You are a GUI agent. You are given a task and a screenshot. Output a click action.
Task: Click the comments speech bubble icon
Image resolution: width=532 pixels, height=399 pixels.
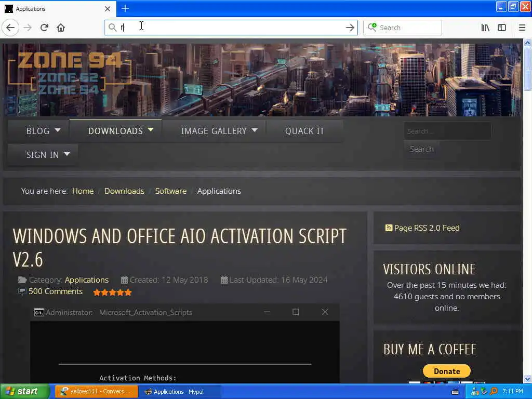pyautogui.click(x=22, y=291)
